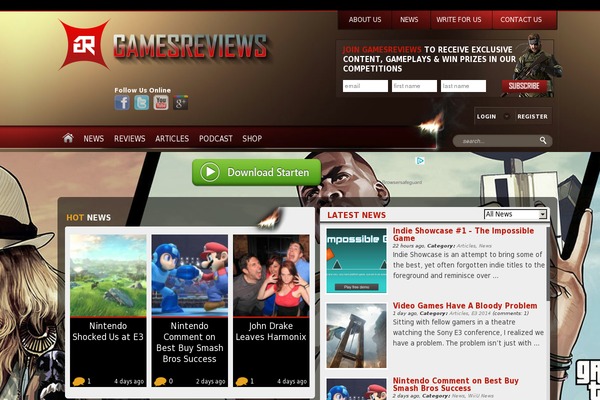This screenshot has height=400, width=600.
Task: Expand the All News dropdown
Action: [515, 214]
